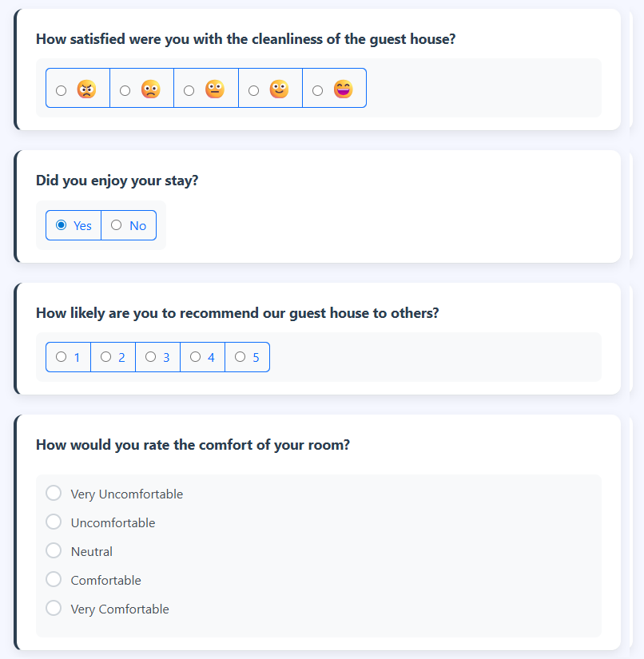Select Uncomfortable for room comfort
The image size is (644, 659).
point(53,522)
